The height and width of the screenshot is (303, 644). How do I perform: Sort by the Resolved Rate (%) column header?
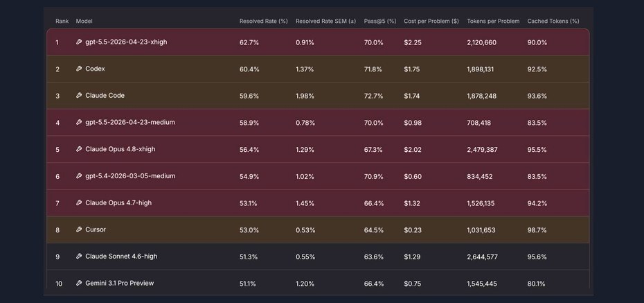[264, 21]
